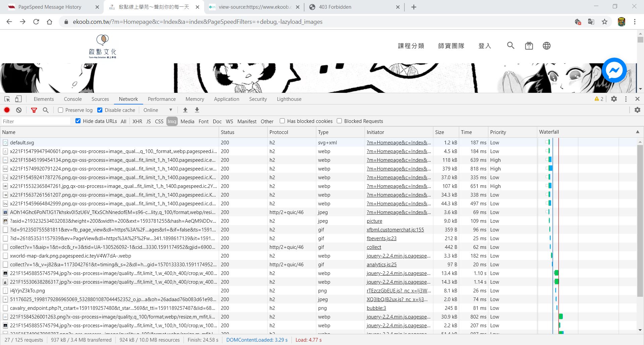Open DevTools customize three-dot menu
The width and height of the screenshot is (644, 345).
[x=626, y=99]
